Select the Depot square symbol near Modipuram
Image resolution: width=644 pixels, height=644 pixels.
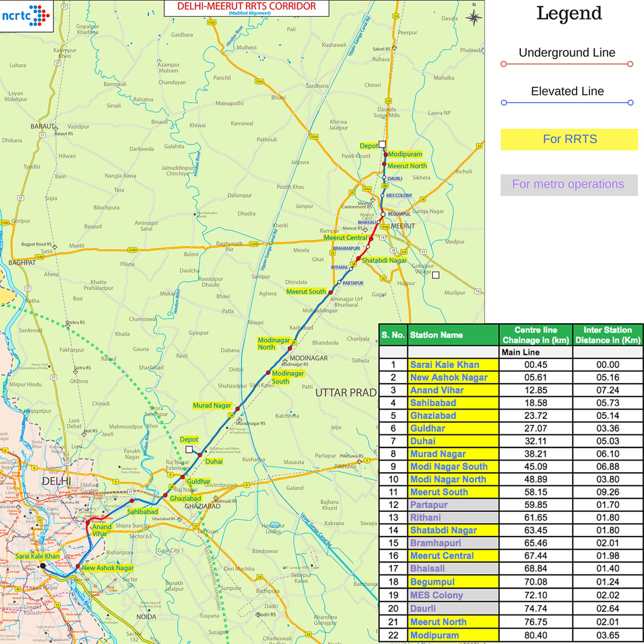(x=382, y=144)
